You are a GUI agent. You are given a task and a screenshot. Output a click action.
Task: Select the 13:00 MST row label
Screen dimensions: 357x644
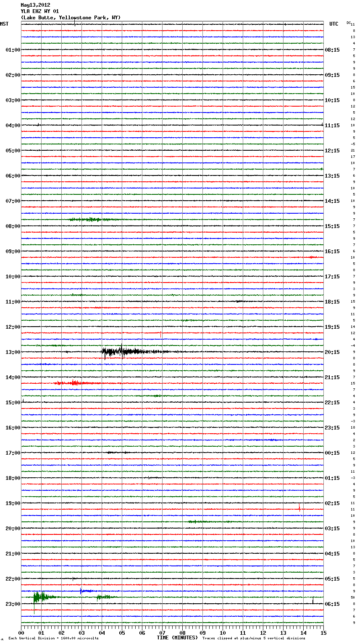coord(13,352)
